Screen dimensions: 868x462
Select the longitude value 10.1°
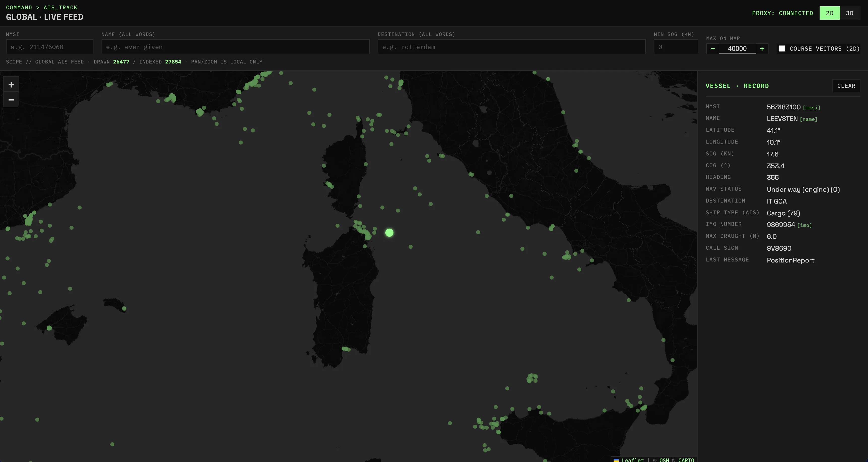click(x=773, y=142)
